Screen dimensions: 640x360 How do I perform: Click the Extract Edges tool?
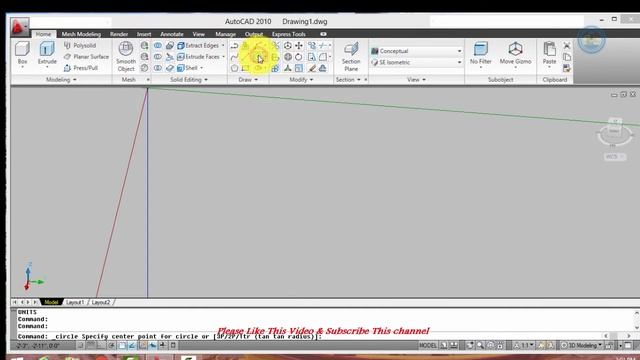point(198,45)
